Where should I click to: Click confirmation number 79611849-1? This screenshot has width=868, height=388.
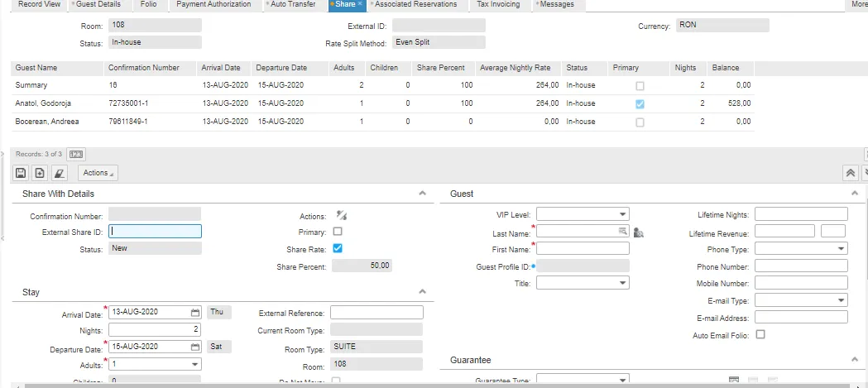coord(128,122)
